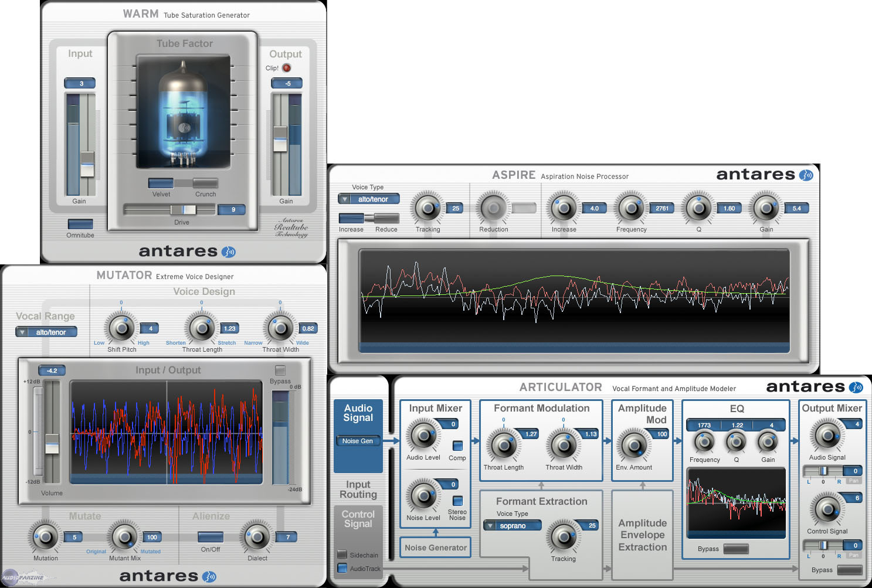
Task: Click the Amplitude Envelope Extraction block
Action: (643, 535)
